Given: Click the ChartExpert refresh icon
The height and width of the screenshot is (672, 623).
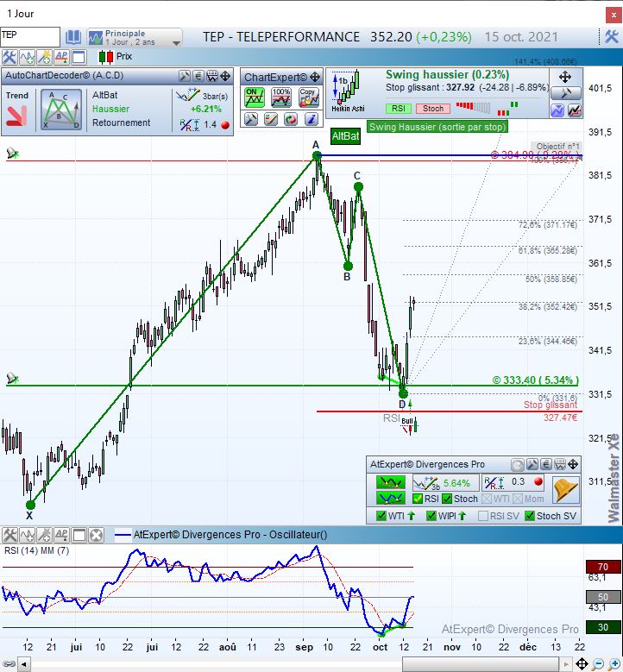Looking at the screenshot, I should pos(291,119).
